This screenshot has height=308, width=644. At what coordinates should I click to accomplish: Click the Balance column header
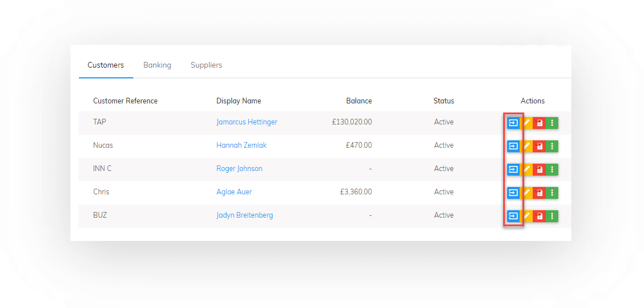coord(359,101)
